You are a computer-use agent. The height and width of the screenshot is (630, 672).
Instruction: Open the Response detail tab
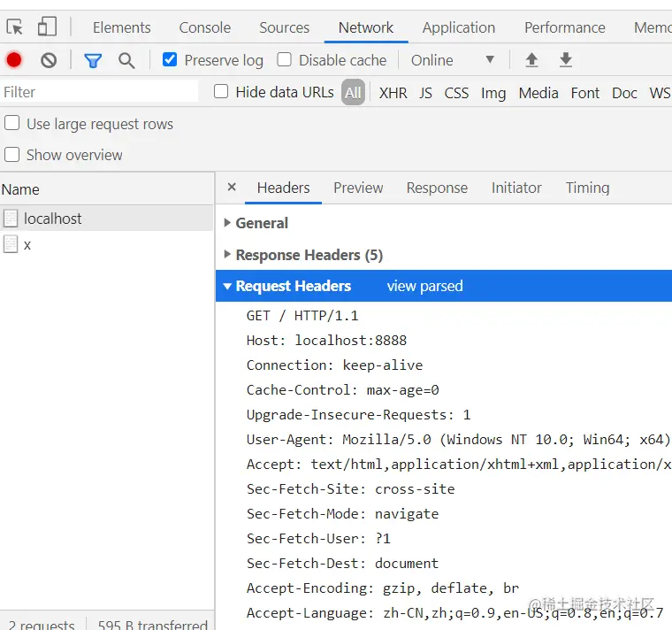coord(437,188)
